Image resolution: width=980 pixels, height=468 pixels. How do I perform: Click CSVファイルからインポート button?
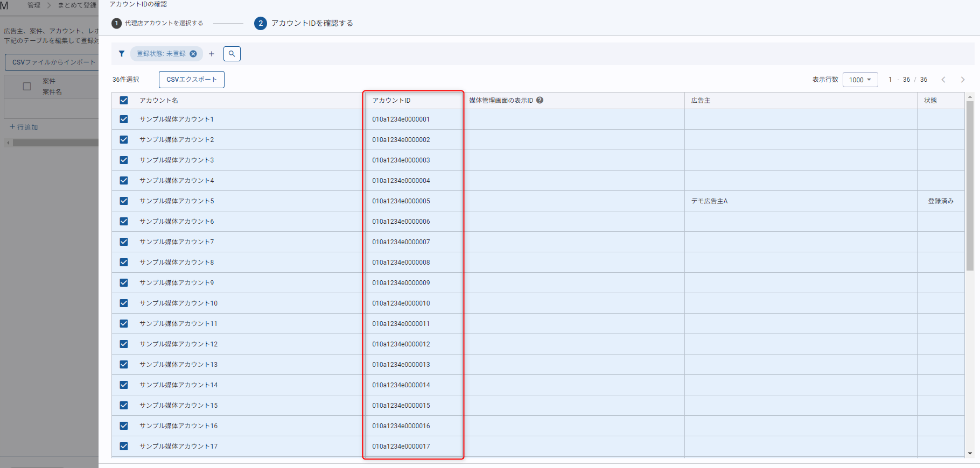[53, 62]
